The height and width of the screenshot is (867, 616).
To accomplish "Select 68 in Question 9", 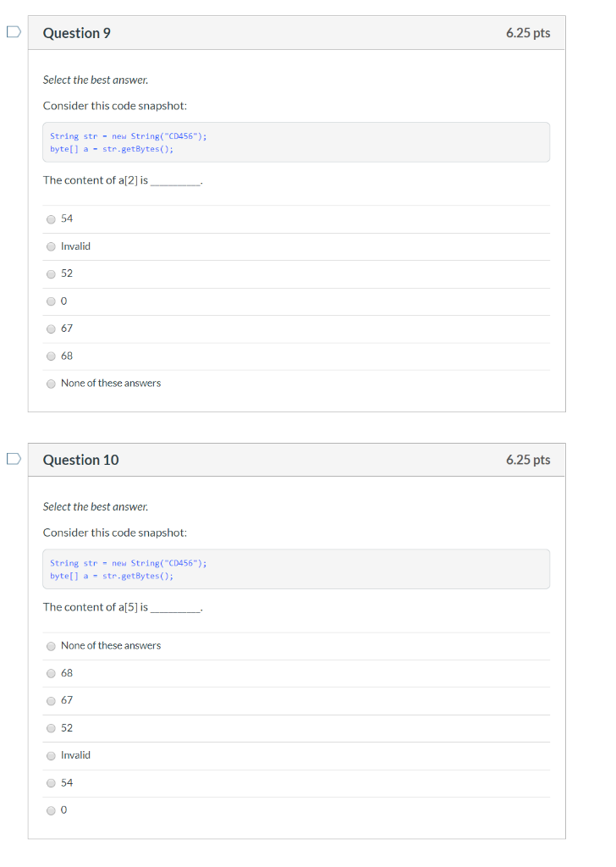I will pos(51,356).
